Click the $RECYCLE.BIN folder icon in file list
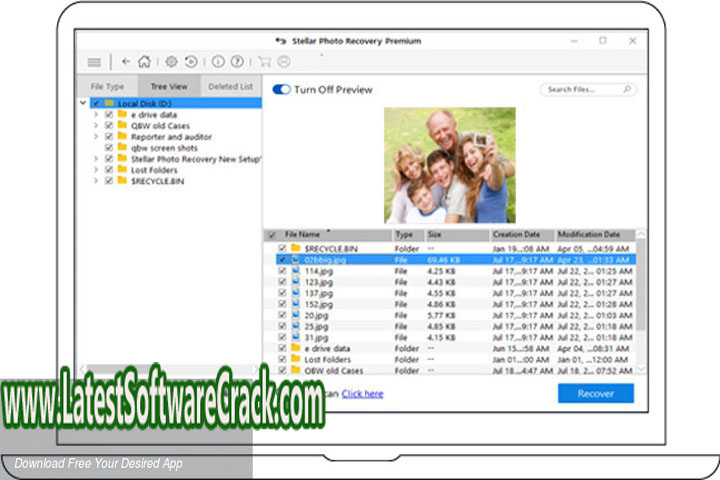Image resolution: width=720 pixels, height=480 pixels. (296, 248)
